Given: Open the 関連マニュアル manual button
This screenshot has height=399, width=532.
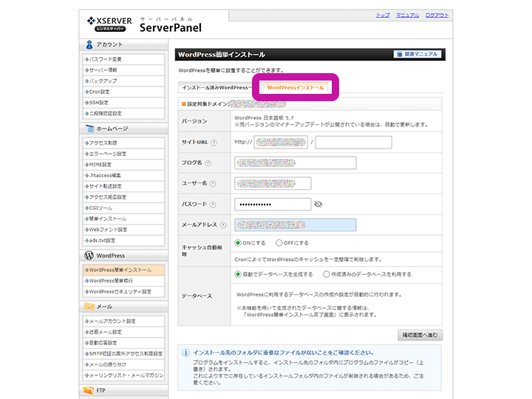Looking at the screenshot, I should pyautogui.click(x=418, y=54).
